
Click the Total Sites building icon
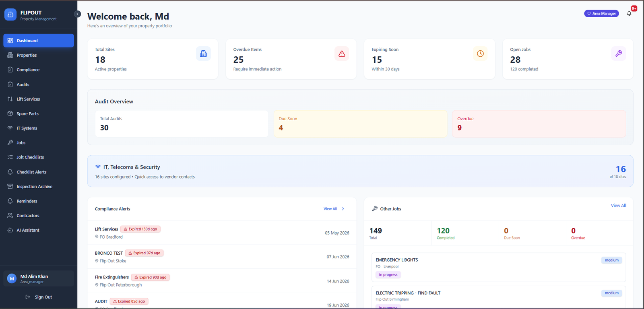(203, 54)
